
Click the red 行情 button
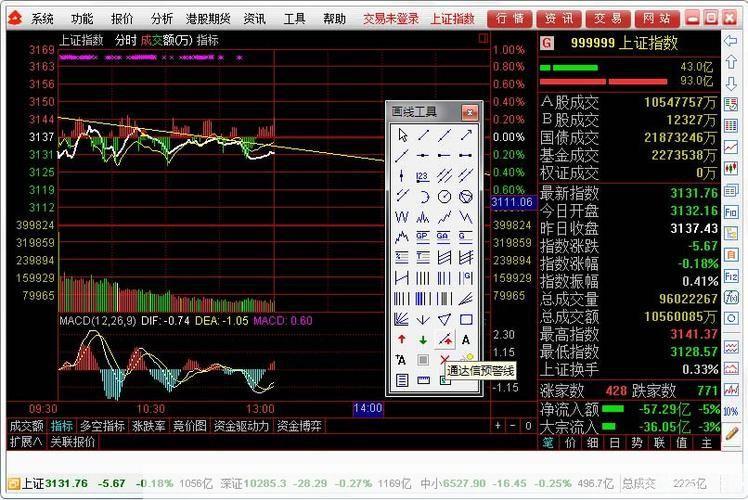point(510,19)
